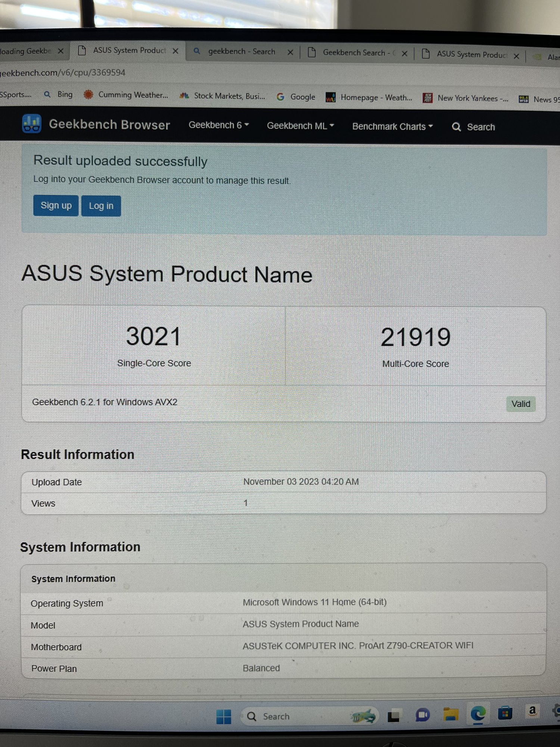The height and width of the screenshot is (747, 560).
Task: Switch to the 'geekbench - Search' tab
Action: point(241,52)
